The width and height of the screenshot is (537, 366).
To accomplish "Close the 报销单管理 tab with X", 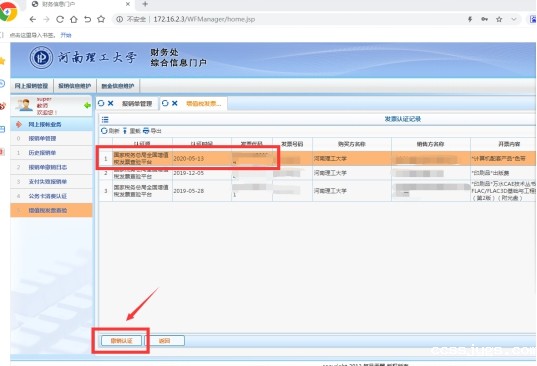I will tap(111, 103).
